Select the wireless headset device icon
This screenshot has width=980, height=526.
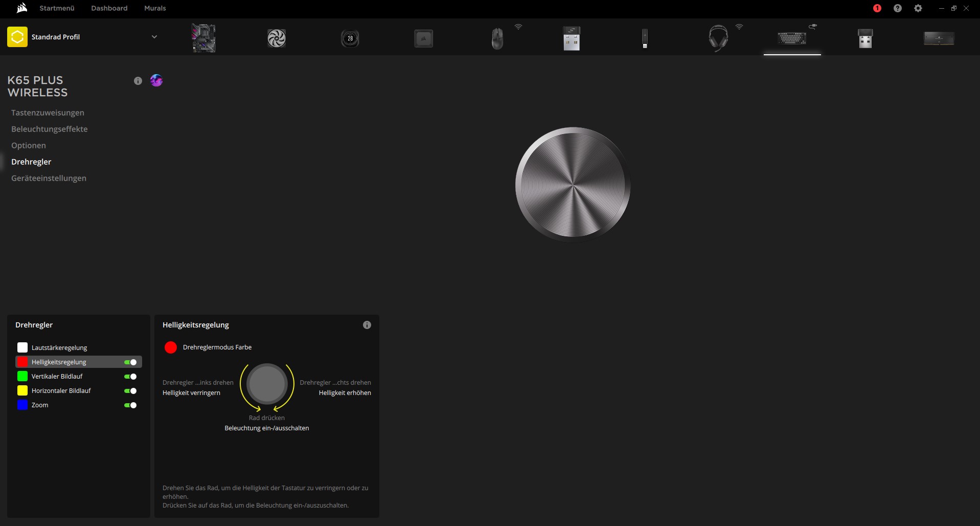(718, 38)
